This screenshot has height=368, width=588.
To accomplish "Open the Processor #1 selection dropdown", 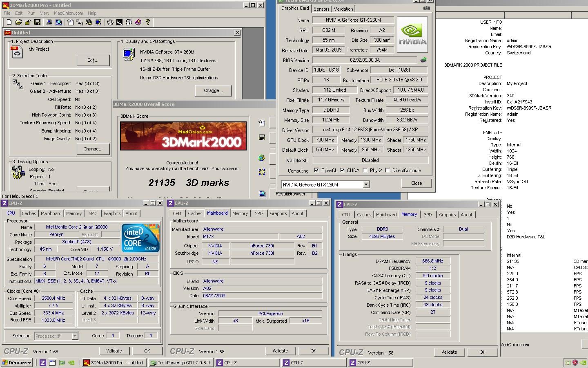I will coord(75,336).
